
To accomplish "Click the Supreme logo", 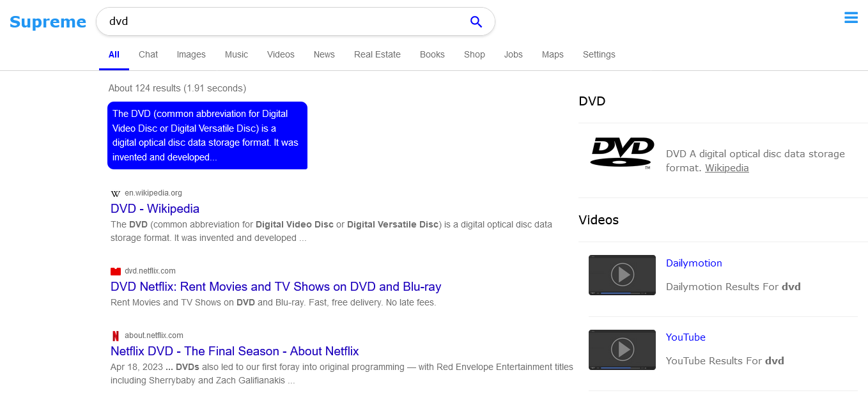I will point(48,22).
